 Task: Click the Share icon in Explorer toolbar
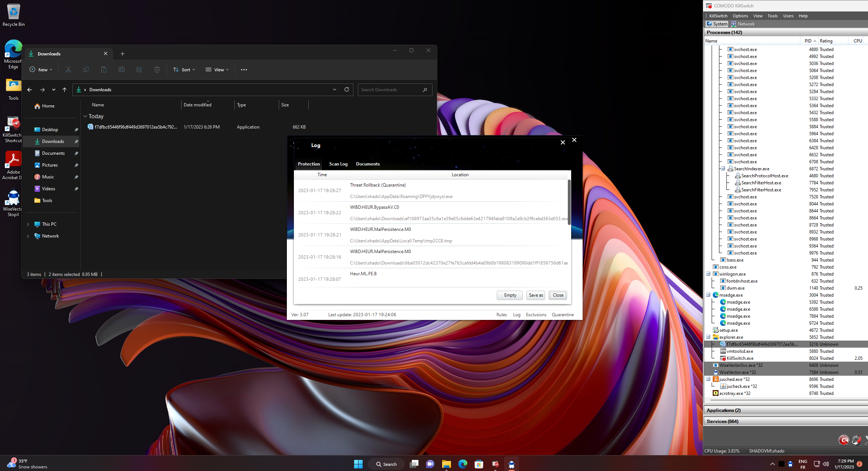tap(139, 69)
